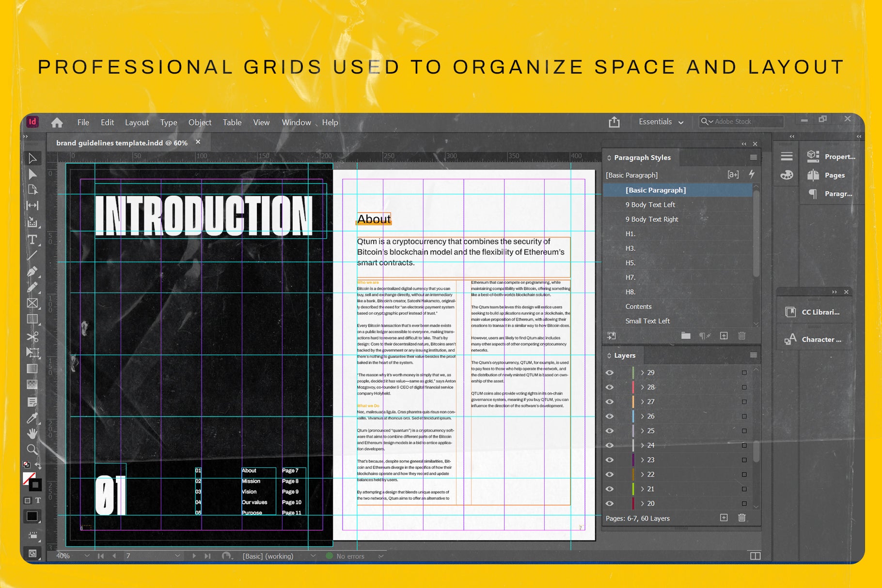Image resolution: width=882 pixels, height=588 pixels.
Task: Select the Eyedropper tool
Action: click(32, 418)
